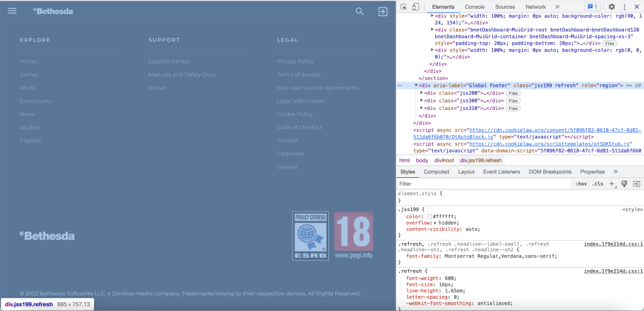Click the sign-in icon in the header

[383, 11]
